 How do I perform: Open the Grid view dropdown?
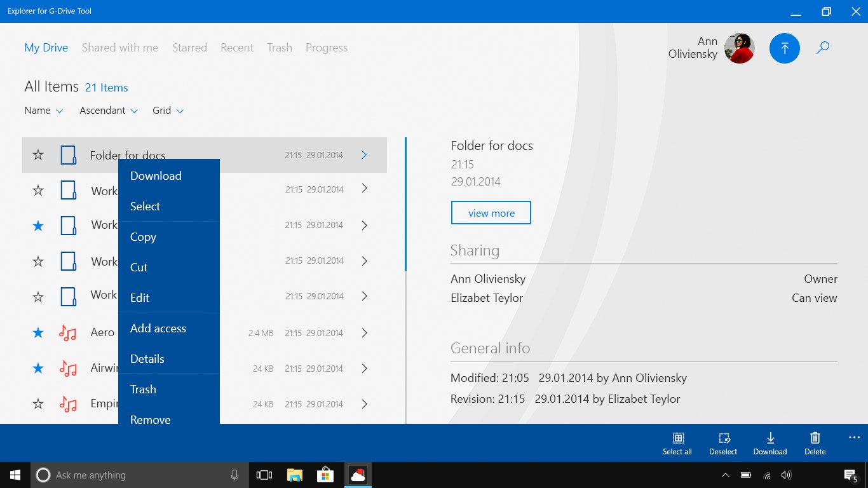(x=168, y=111)
